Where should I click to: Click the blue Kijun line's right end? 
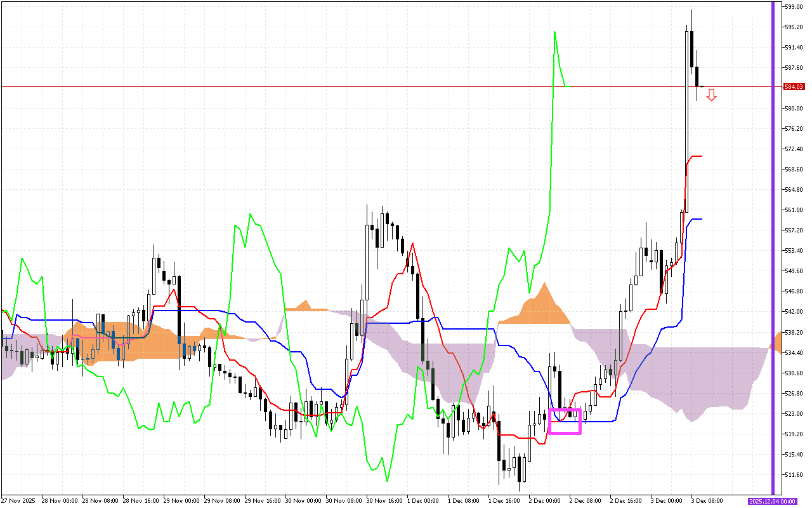pyautogui.click(x=701, y=219)
